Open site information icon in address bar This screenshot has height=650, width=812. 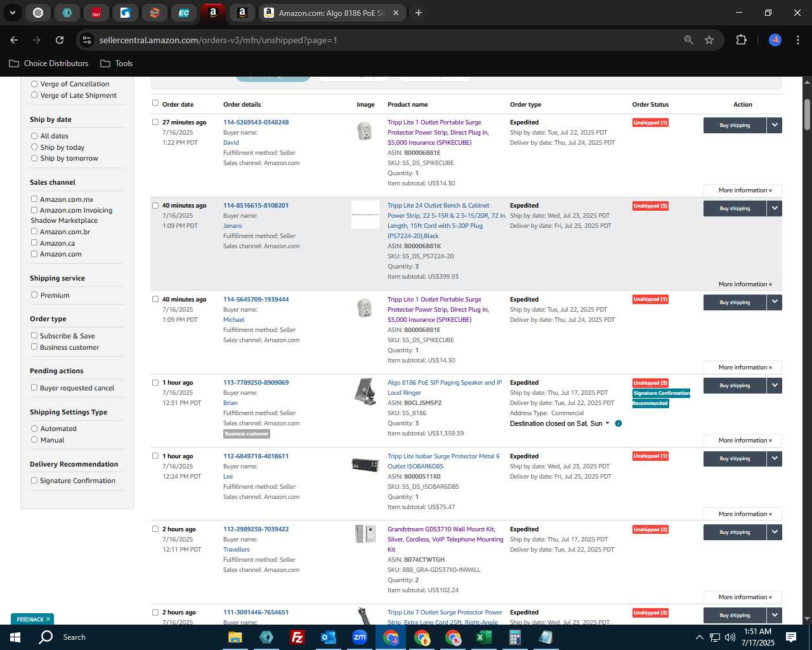coord(87,40)
